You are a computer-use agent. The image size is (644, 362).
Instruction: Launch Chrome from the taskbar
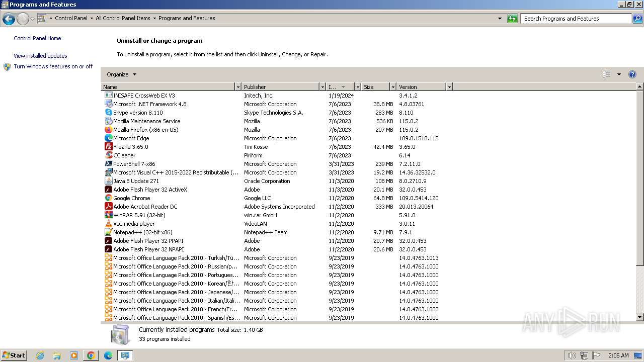91,355
